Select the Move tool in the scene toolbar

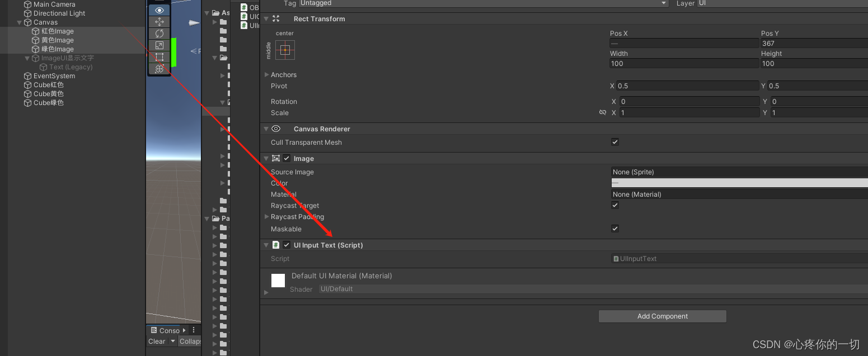coord(159,22)
